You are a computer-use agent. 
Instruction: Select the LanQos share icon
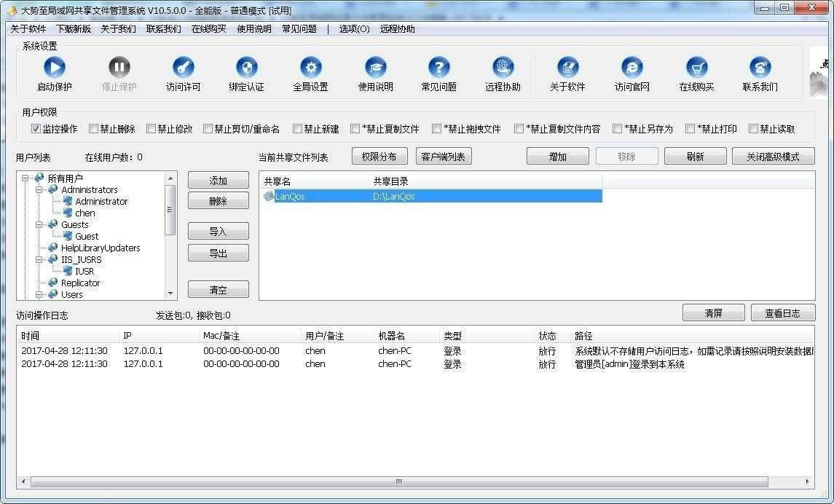tap(269, 196)
